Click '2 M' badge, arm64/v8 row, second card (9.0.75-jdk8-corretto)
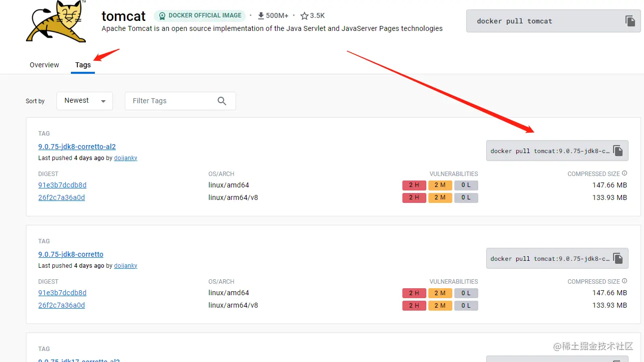Image resolution: width=644 pixels, height=362 pixels. coord(440,305)
